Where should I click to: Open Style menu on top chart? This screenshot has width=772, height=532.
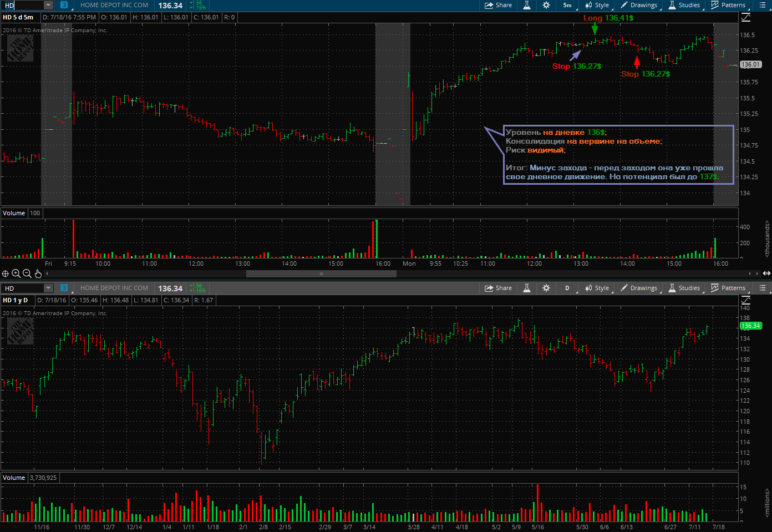597,5
